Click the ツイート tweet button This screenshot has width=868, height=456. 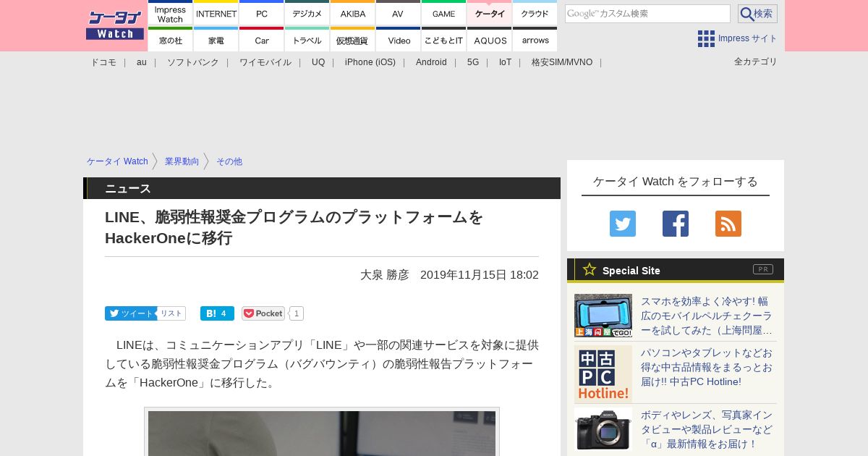[x=130, y=313]
